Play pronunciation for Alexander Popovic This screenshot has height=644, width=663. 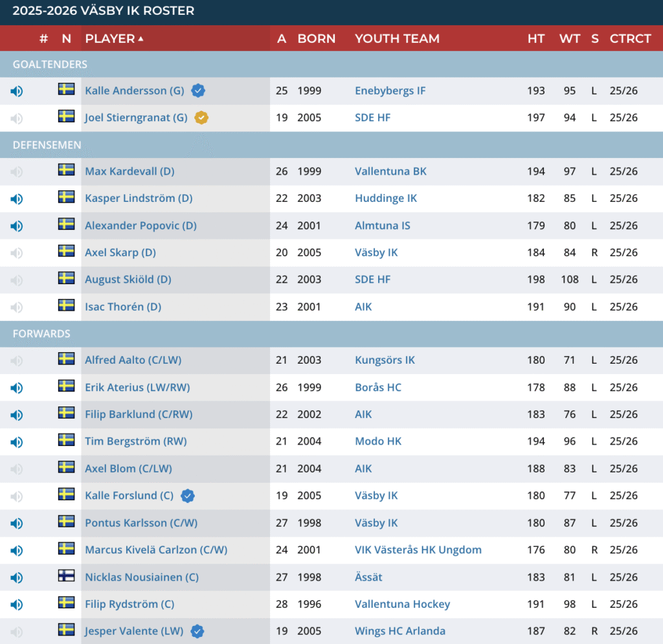(x=16, y=226)
